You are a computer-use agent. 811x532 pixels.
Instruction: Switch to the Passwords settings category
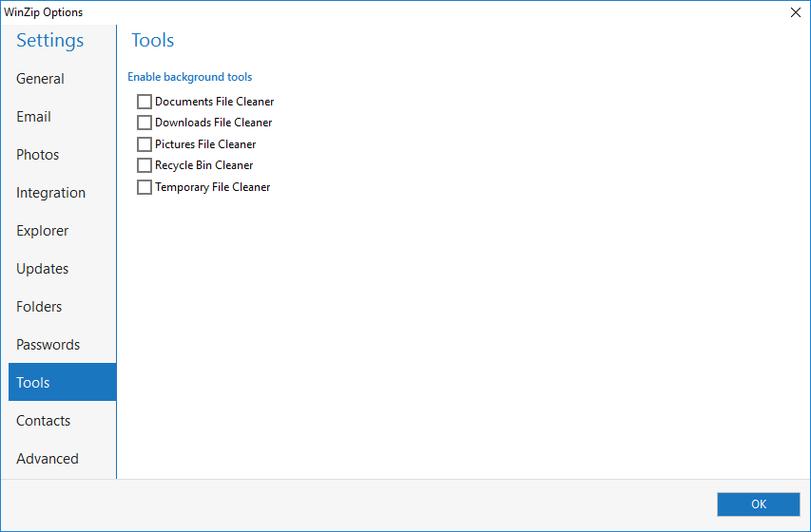tap(62, 345)
